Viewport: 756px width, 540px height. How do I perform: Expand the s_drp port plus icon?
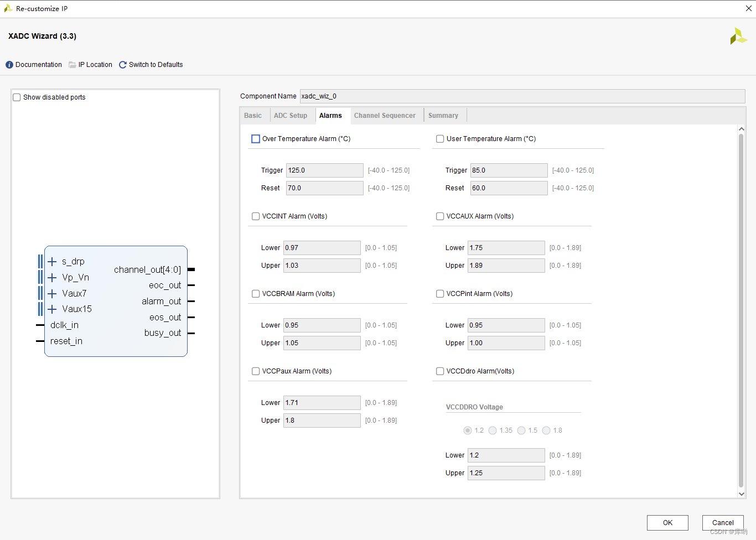(x=52, y=261)
